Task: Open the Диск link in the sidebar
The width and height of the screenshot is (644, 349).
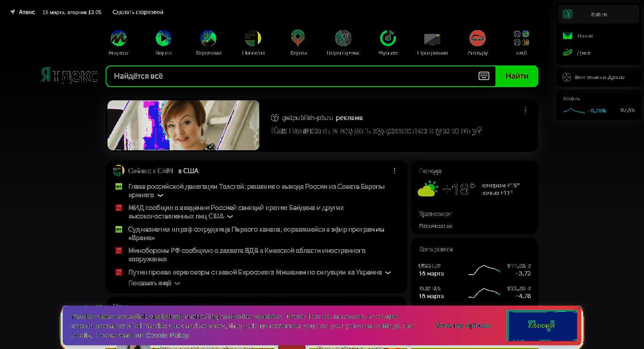Action: coord(584,53)
